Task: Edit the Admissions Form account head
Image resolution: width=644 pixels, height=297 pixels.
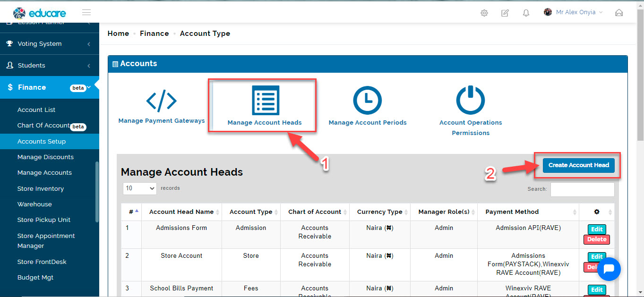Action: (x=597, y=229)
